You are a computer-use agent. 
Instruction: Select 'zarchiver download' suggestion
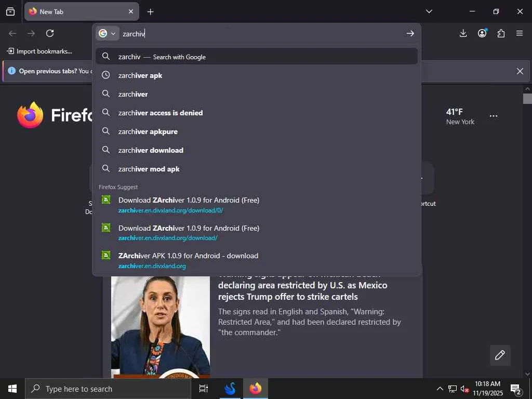(257, 150)
